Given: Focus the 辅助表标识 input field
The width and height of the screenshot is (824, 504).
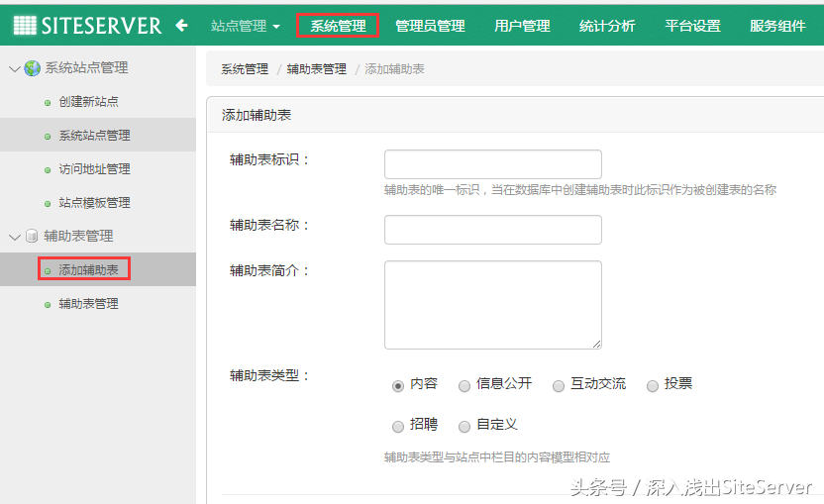Looking at the screenshot, I should point(493,164).
